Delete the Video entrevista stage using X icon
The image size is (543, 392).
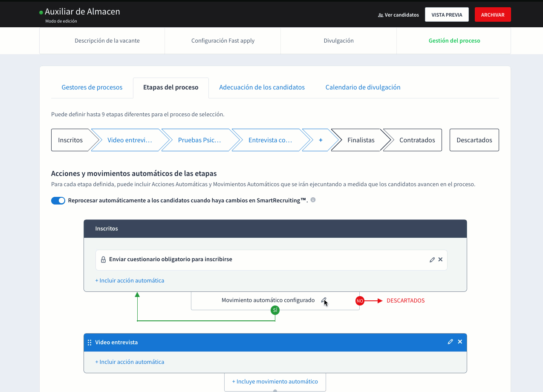460,341
